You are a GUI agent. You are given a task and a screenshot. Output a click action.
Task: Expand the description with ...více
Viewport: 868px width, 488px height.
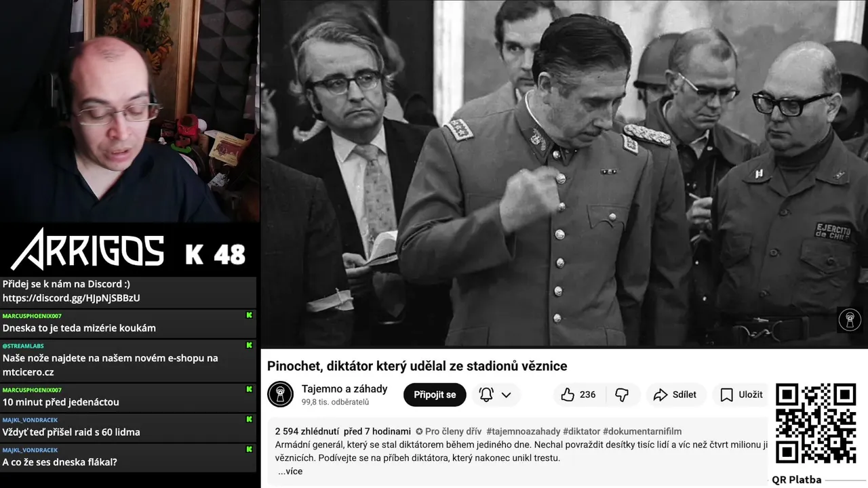(x=290, y=471)
